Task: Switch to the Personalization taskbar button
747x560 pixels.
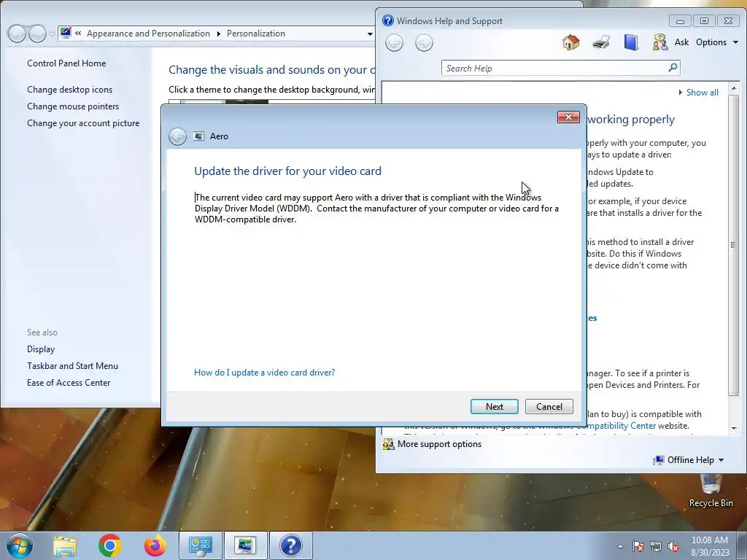Action: pyautogui.click(x=245, y=545)
